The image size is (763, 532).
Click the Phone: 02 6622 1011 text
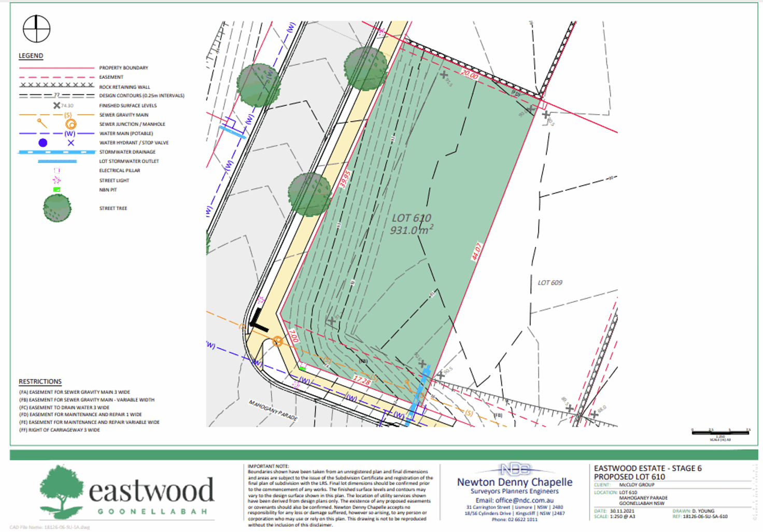pyautogui.click(x=515, y=520)
